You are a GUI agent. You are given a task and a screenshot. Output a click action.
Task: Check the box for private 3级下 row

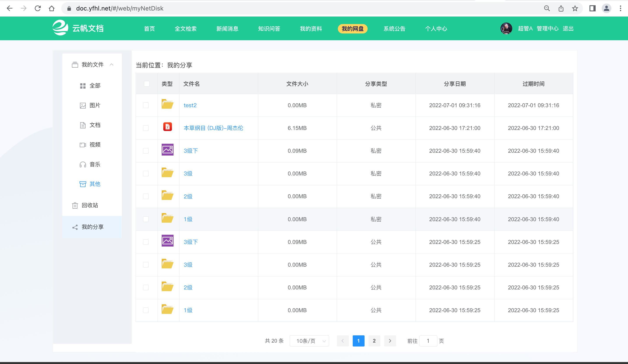(x=146, y=151)
